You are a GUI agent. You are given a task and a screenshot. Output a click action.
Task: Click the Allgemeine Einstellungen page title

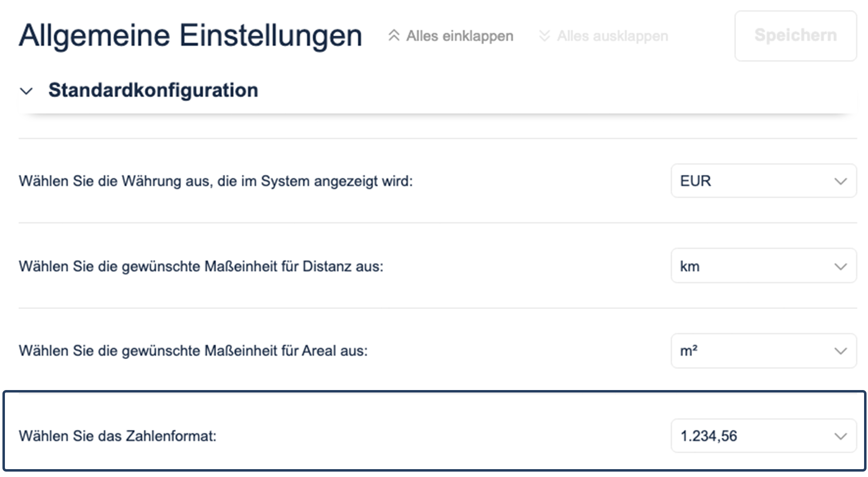tap(190, 35)
